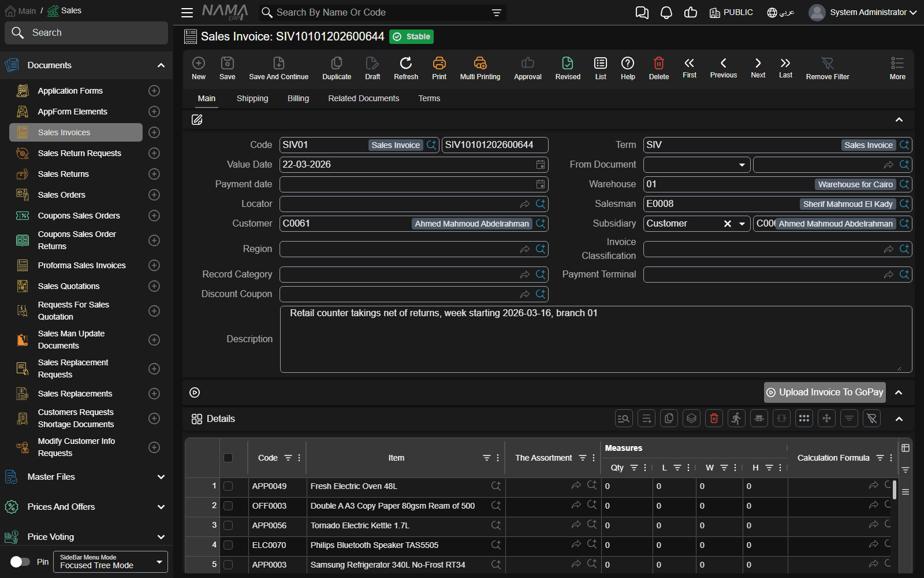Tick the select-all checkbox in details header
The image size is (924, 578).
tap(228, 458)
